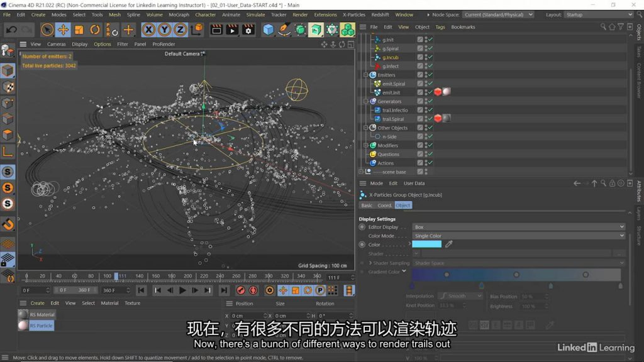The width and height of the screenshot is (644, 362).
Task: Open the viewport Options menu
Action: pyautogui.click(x=103, y=44)
